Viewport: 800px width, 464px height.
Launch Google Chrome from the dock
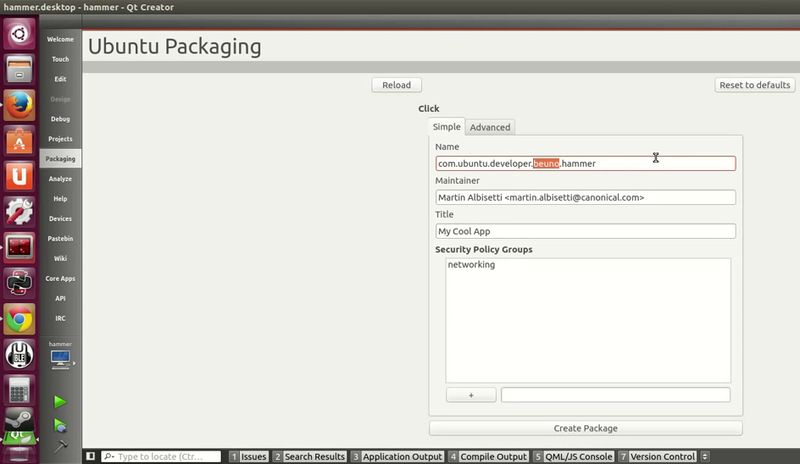point(19,319)
